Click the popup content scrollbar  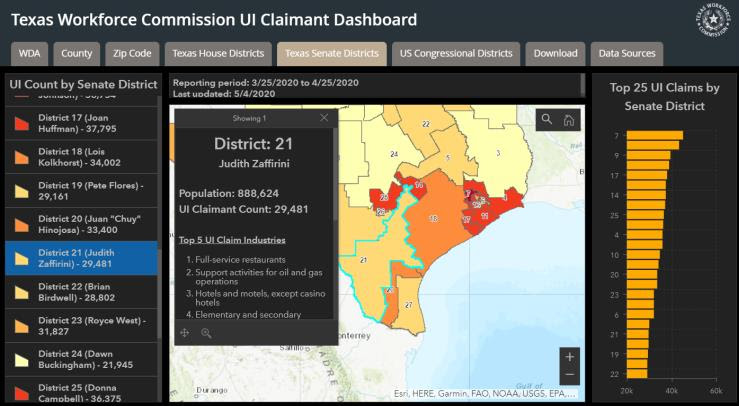(335, 174)
